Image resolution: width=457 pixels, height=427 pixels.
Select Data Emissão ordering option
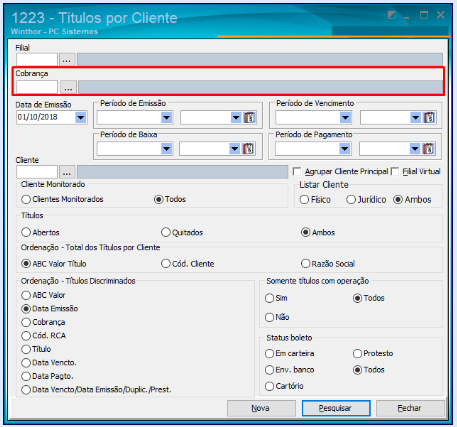26,309
